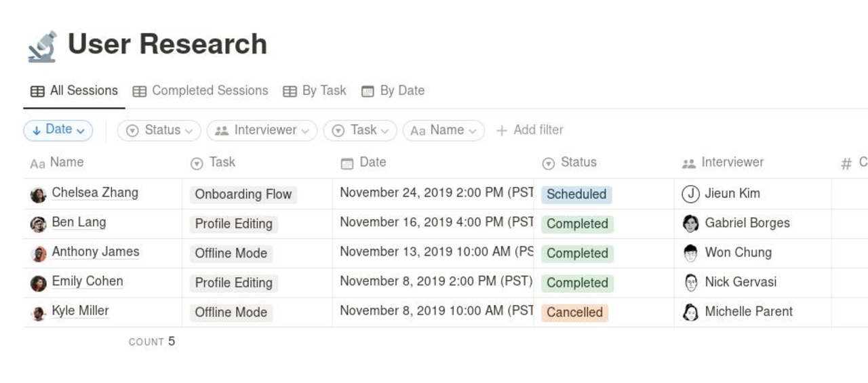
Task: Click Add filter button
Action: [530, 130]
